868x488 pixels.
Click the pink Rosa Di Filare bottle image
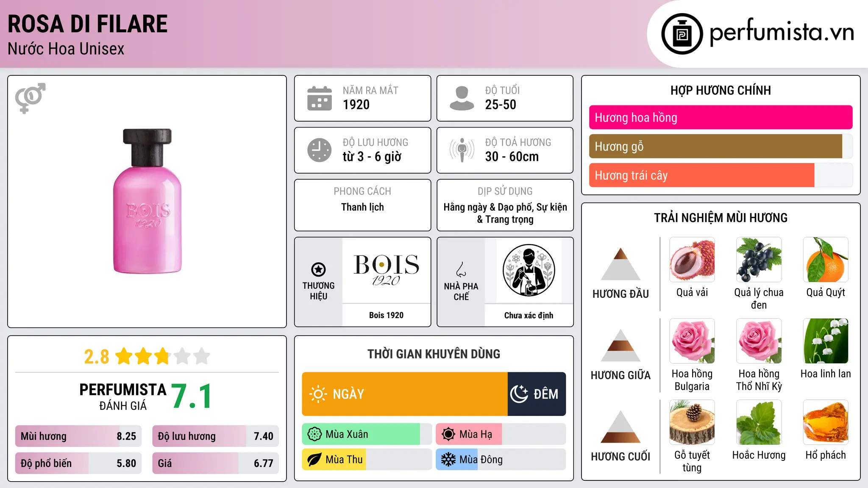tap(147, 201)
